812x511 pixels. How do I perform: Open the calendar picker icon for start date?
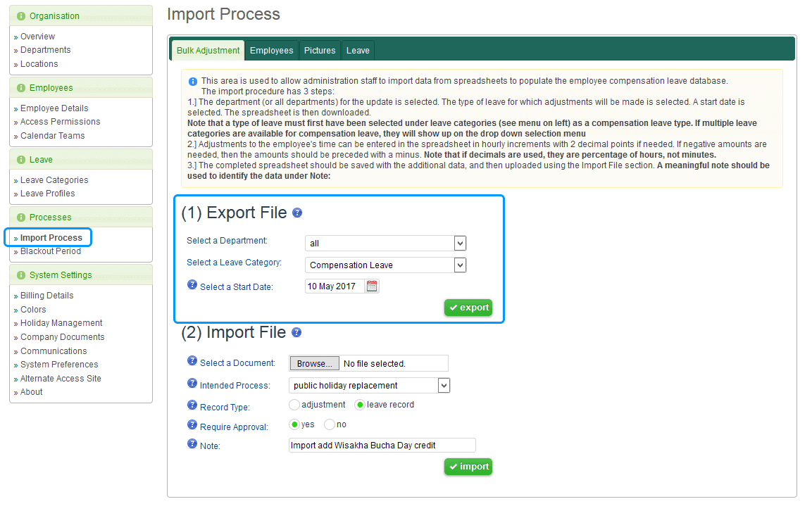click(372, 286)
